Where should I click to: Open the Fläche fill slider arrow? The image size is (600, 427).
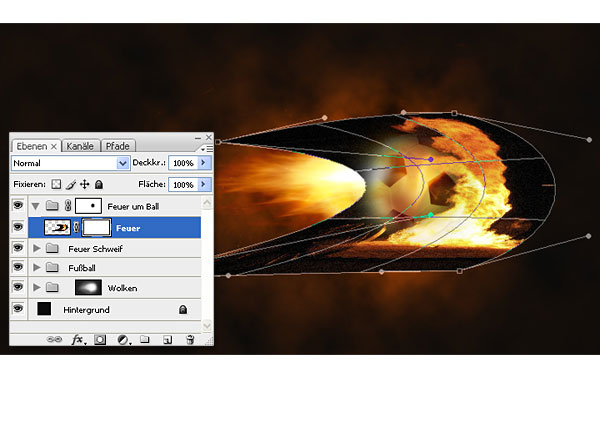pos(204,185)
